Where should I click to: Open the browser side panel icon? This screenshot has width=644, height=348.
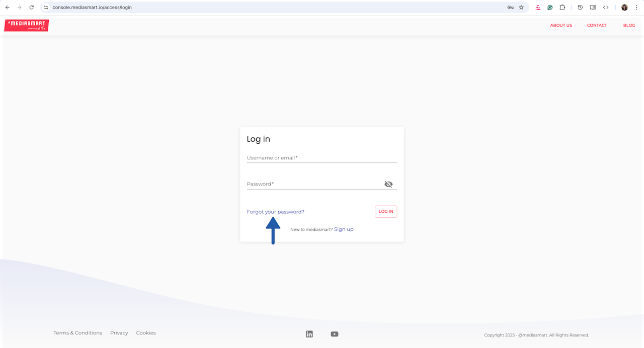coord(593,8)
